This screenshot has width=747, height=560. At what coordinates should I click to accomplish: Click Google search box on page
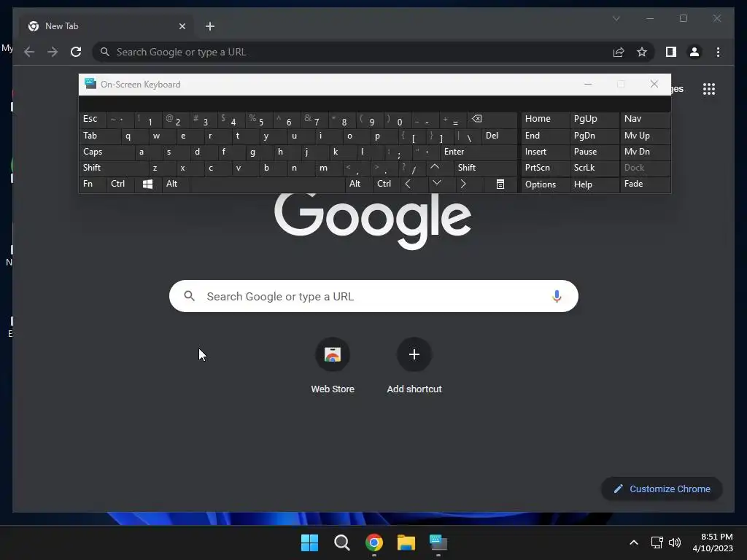click(x=373, y=296)
